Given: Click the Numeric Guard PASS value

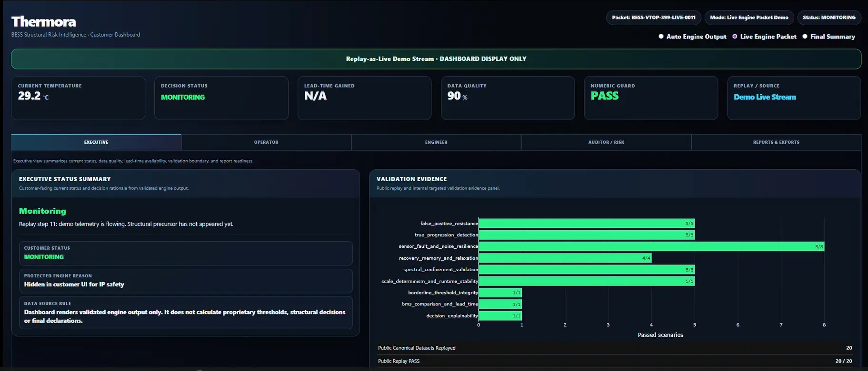Looking at the screenshot, I should [605, 96].
